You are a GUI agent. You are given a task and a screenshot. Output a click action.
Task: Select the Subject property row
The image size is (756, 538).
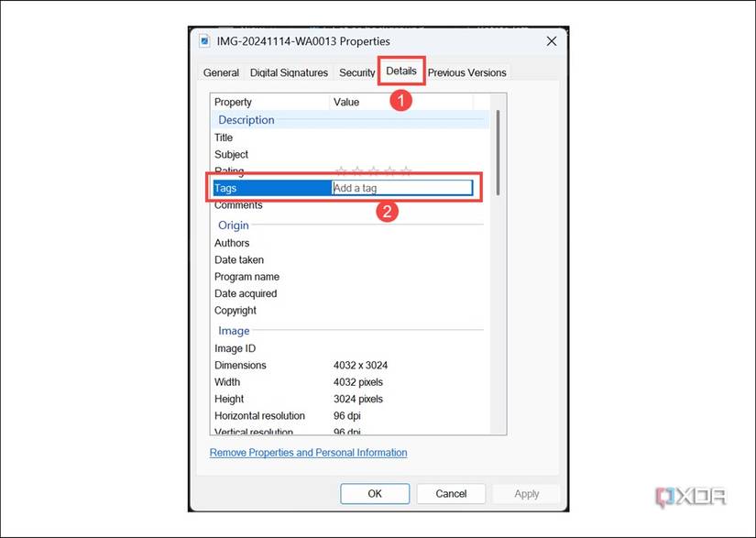[x=350, y=155]
